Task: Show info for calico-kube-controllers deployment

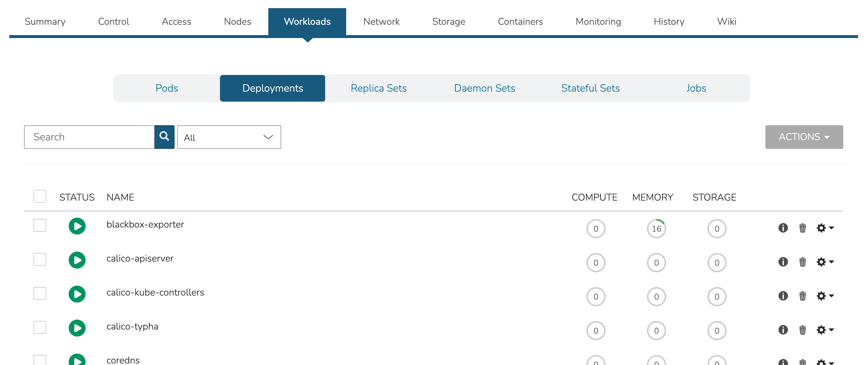Action: (783, 296)
